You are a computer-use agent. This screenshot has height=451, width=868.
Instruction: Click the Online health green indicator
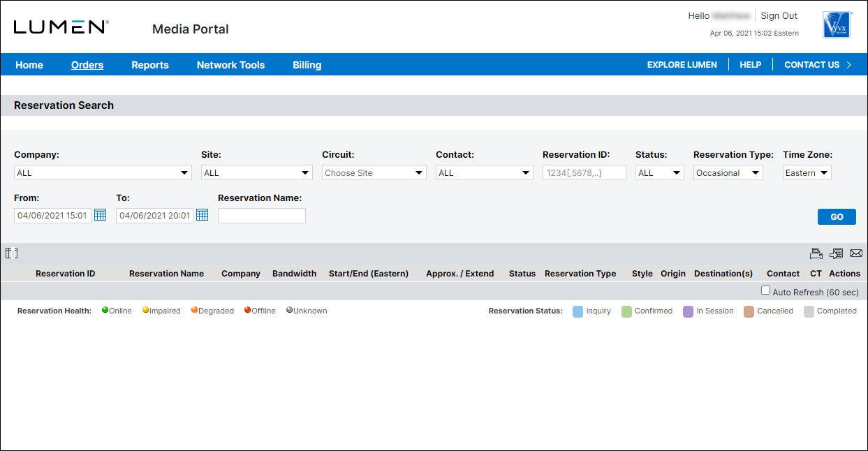(x=105, y=310)
